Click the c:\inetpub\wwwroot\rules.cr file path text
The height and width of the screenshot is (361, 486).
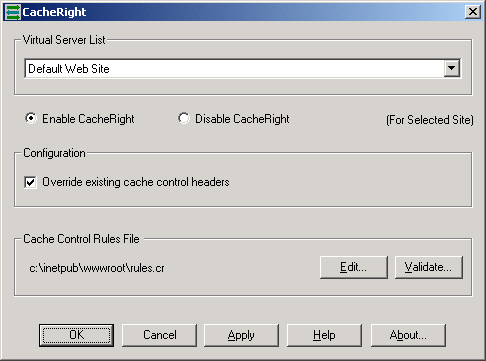click(97, 268)
